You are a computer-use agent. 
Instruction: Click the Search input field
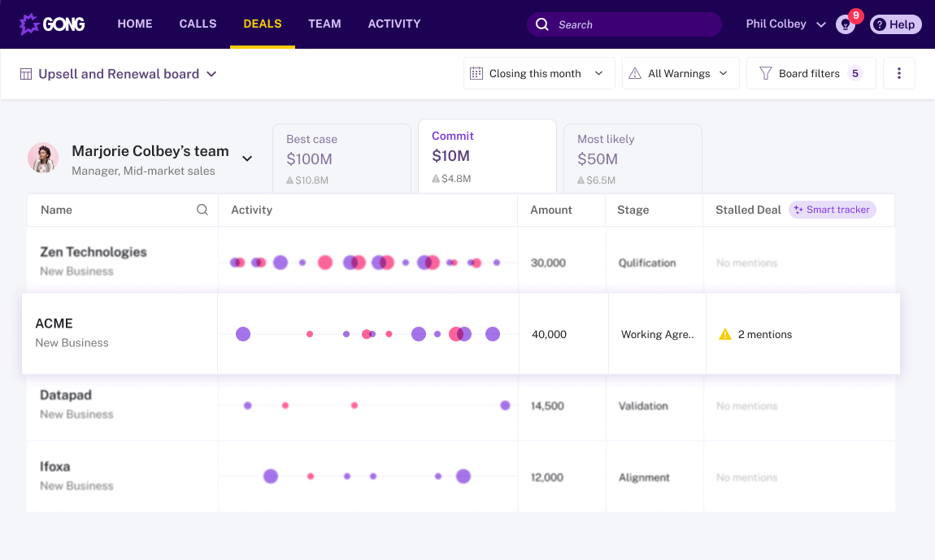[x=624, y=24]
